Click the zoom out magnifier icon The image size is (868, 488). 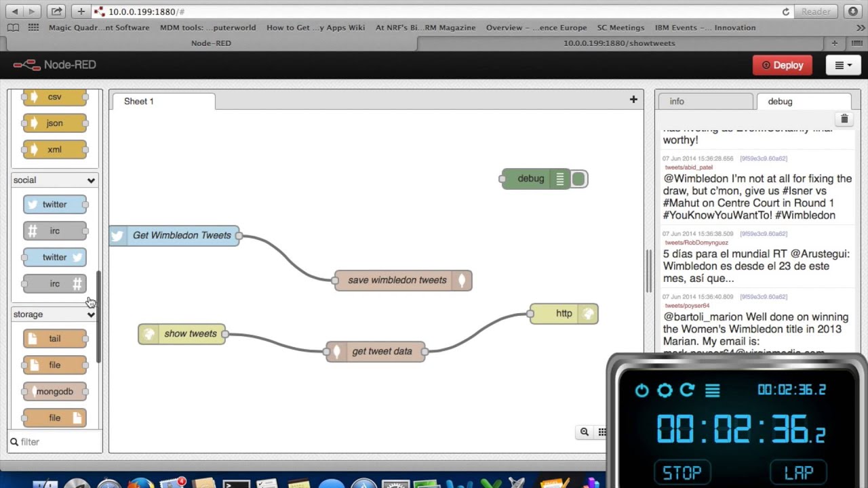coord(585,432)
